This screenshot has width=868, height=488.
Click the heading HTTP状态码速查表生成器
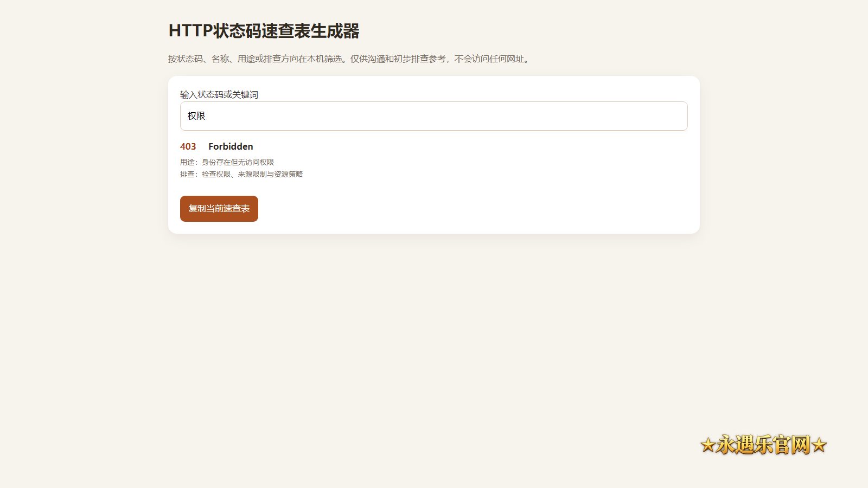tap(264, 31)
